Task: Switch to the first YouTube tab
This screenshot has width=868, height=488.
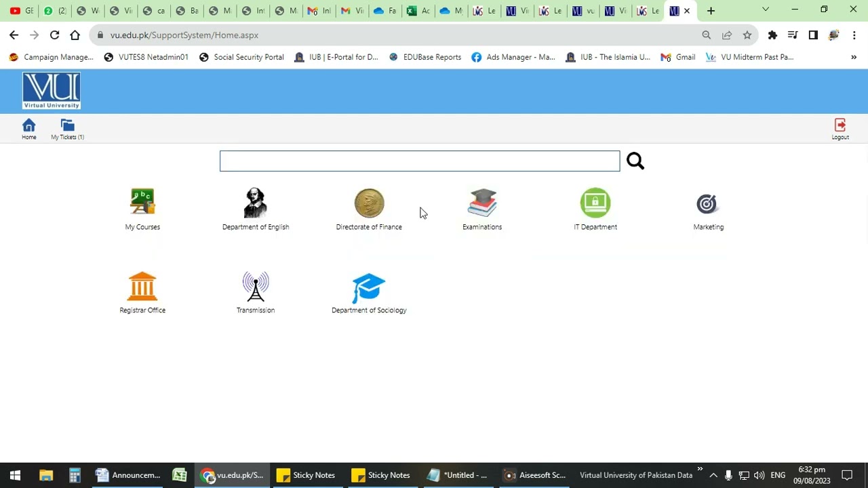Action: (21, 11)
